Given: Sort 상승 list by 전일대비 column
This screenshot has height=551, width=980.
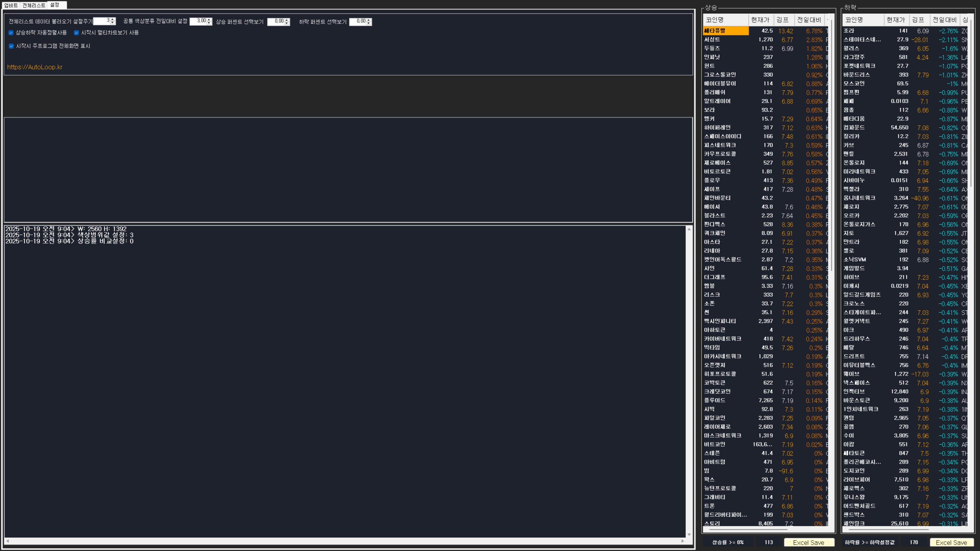Looking at the screenshot, I should pyautogui.click(x=809, y=20).
